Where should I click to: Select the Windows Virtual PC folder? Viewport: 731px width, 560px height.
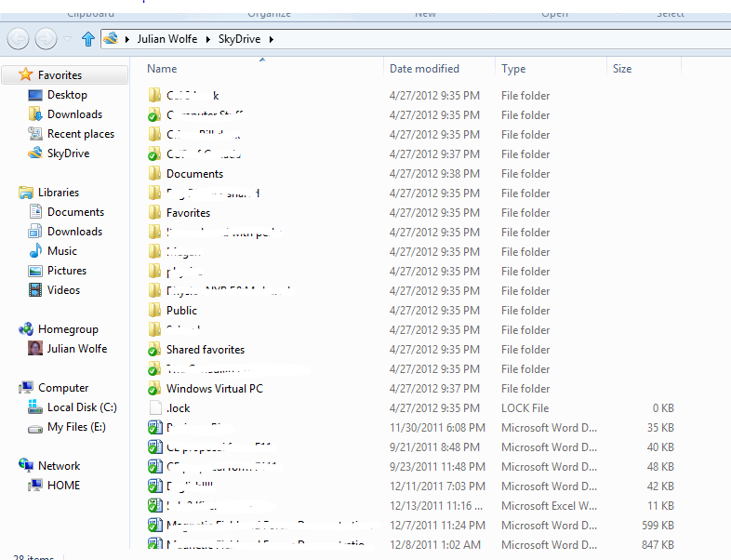[x=215, y=389]
